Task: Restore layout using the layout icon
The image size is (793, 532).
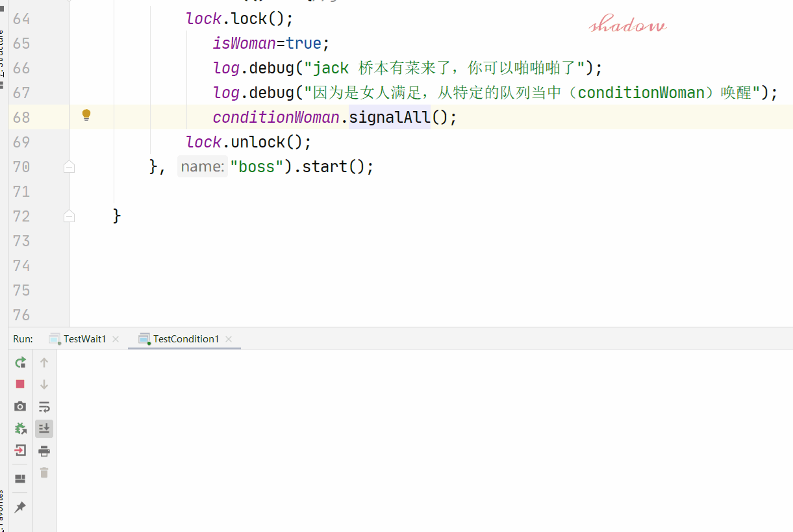Action: (20, 479)
